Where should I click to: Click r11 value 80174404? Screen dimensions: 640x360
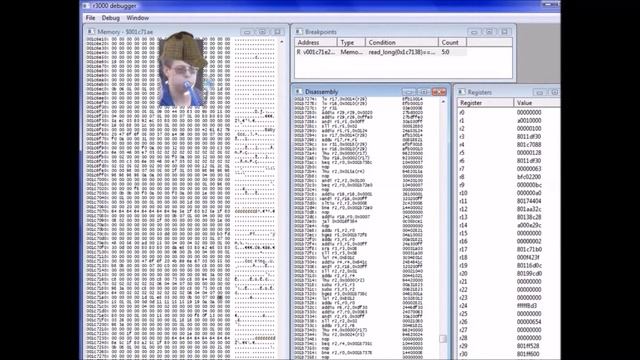(x=529, y=201)
